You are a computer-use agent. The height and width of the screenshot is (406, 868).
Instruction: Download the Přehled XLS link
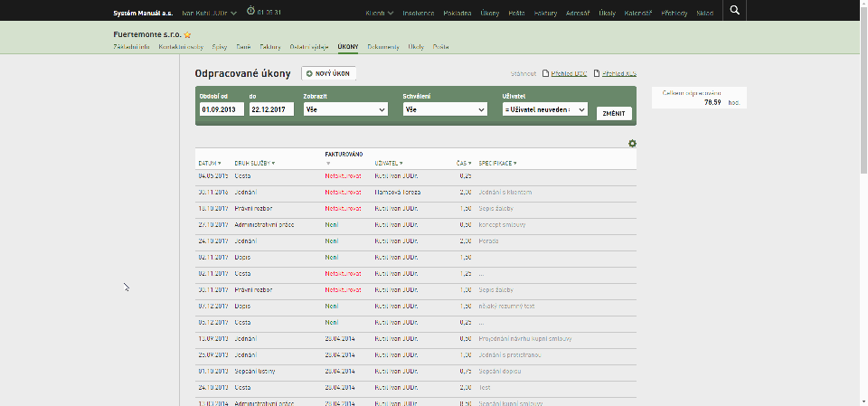tap(618, 73)
